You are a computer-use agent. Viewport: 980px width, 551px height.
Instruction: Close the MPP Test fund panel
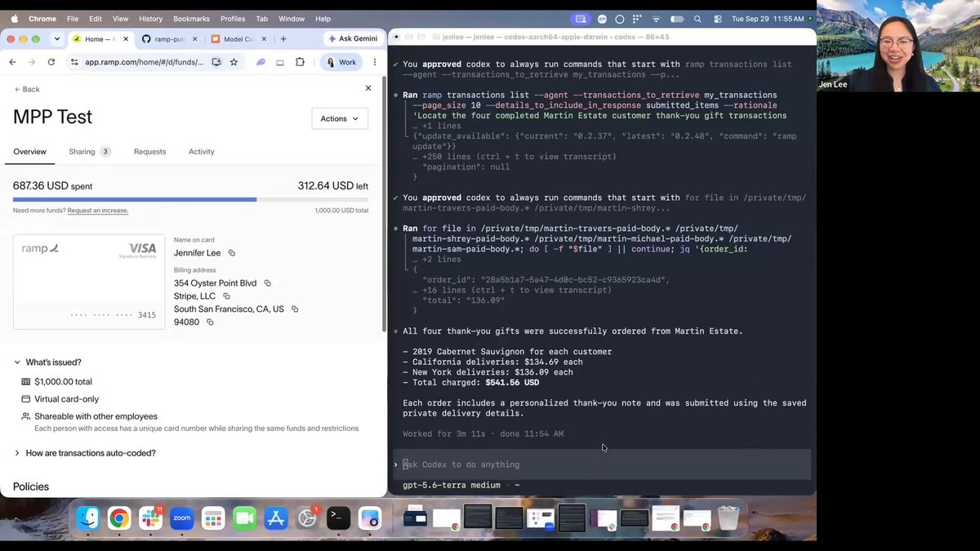click(x=367, y=88)
